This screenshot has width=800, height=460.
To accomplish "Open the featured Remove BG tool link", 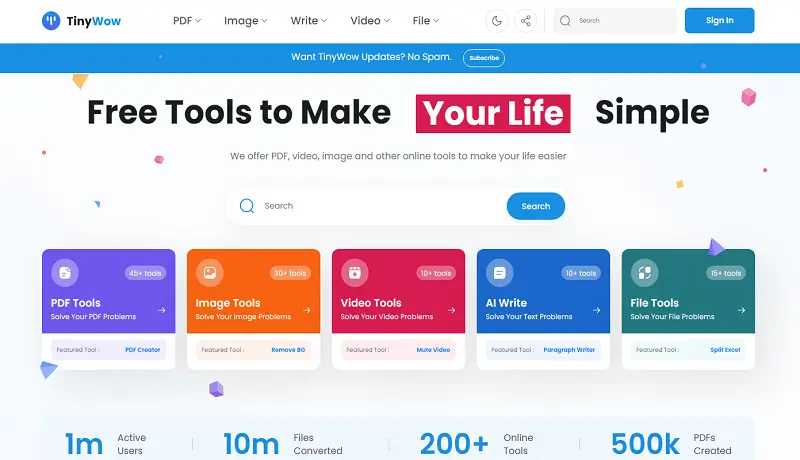I will 287,350.
